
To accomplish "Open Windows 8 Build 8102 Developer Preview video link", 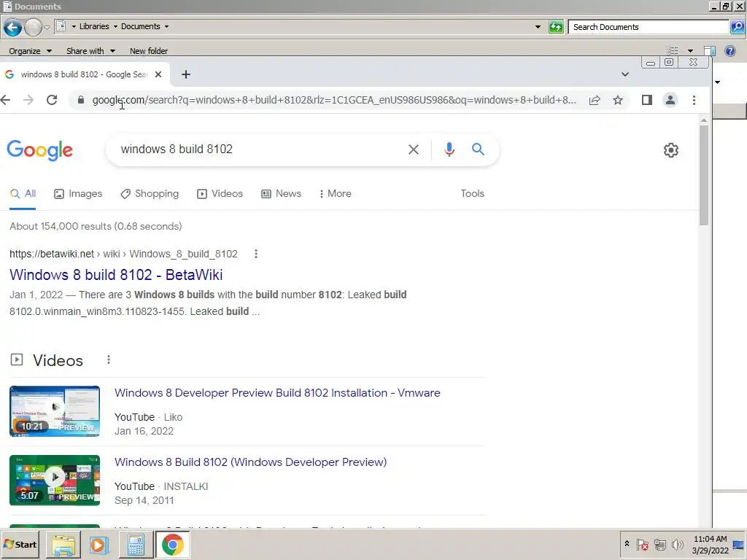I will coord(251,462).
